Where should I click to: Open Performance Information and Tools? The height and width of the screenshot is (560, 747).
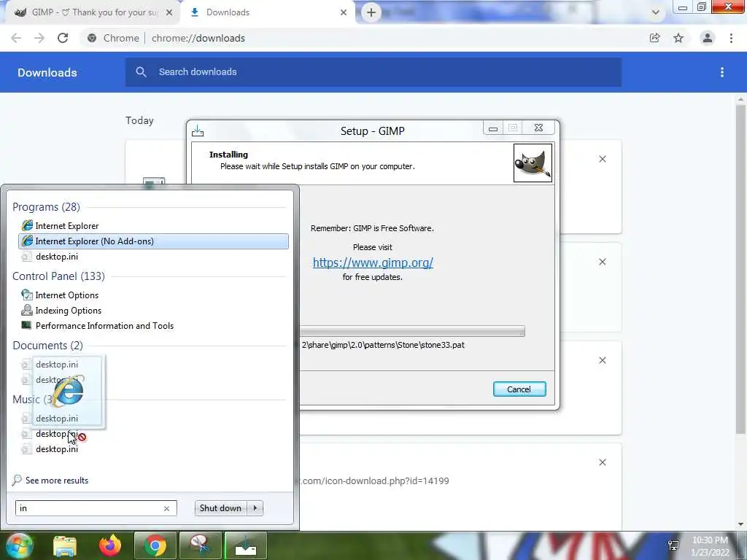point(153,326)
